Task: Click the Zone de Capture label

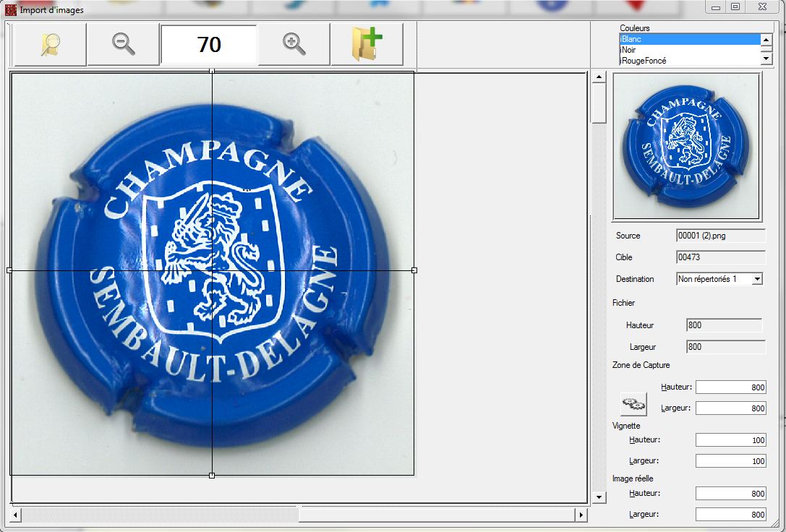Action: [x=641, y=365]
